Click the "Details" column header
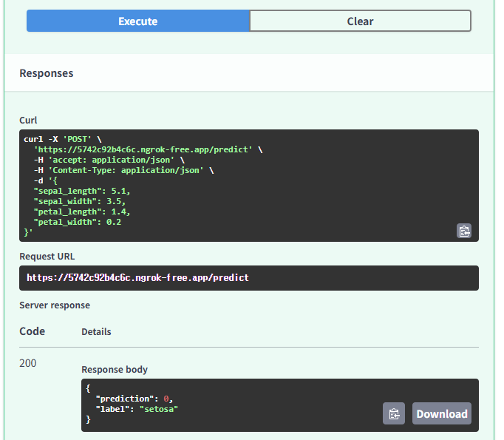Image resolution: width=504 pixels, height=440 pixels. 96,332
